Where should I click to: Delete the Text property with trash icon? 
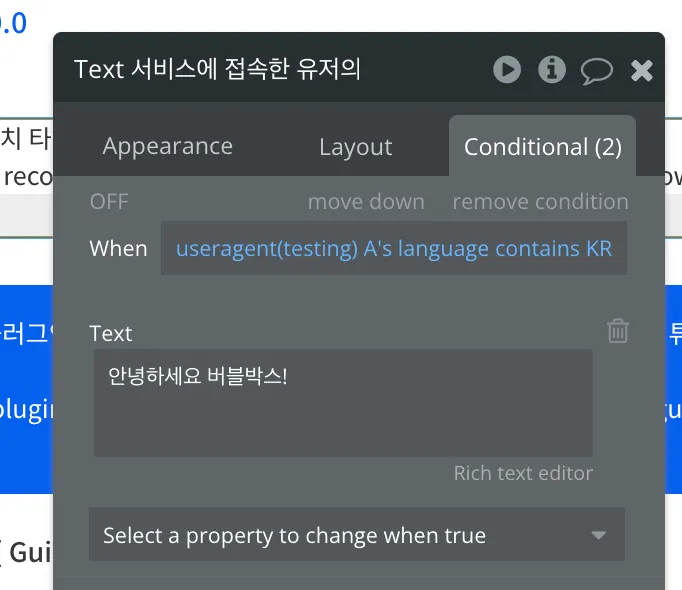(618, 331)
